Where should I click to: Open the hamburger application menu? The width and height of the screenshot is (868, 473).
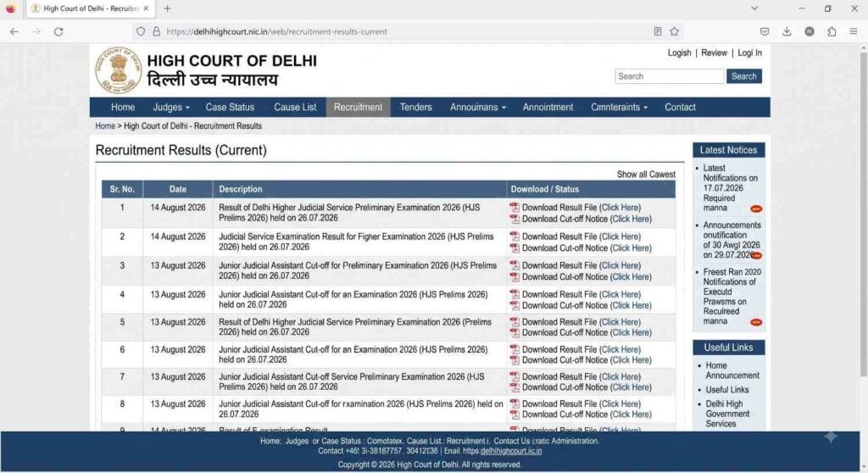point(854,31)
